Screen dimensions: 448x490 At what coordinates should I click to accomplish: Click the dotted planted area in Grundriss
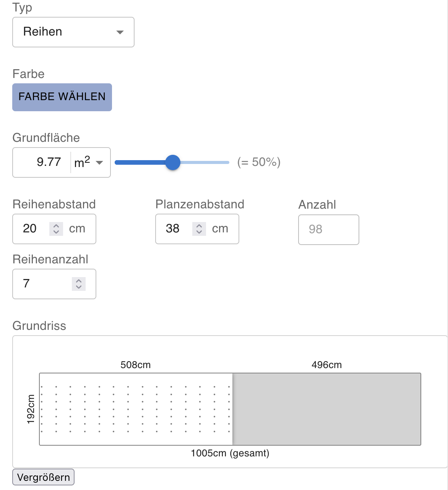[x=136, y=409]
